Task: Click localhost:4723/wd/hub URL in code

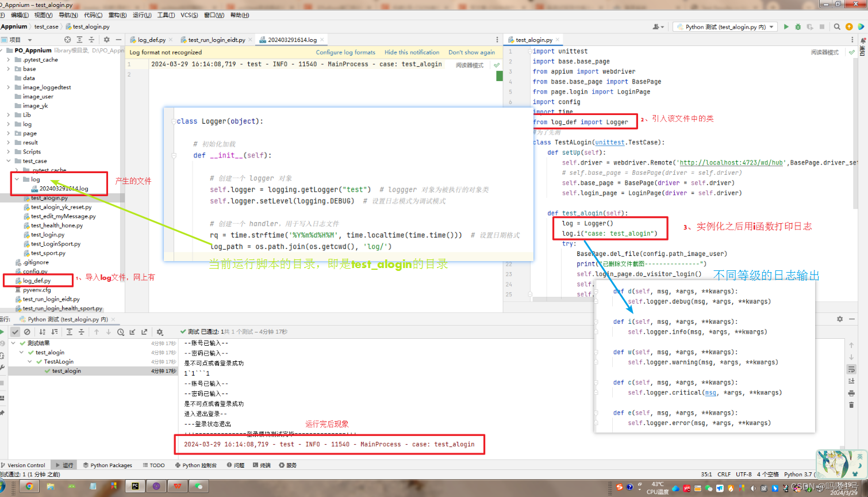Action: (731, 163)
